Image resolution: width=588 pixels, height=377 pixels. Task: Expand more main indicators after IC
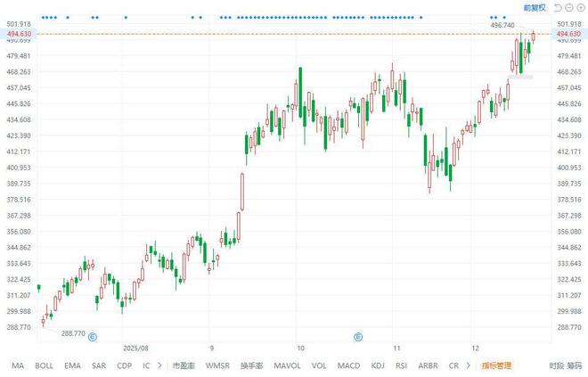point(159,365)
